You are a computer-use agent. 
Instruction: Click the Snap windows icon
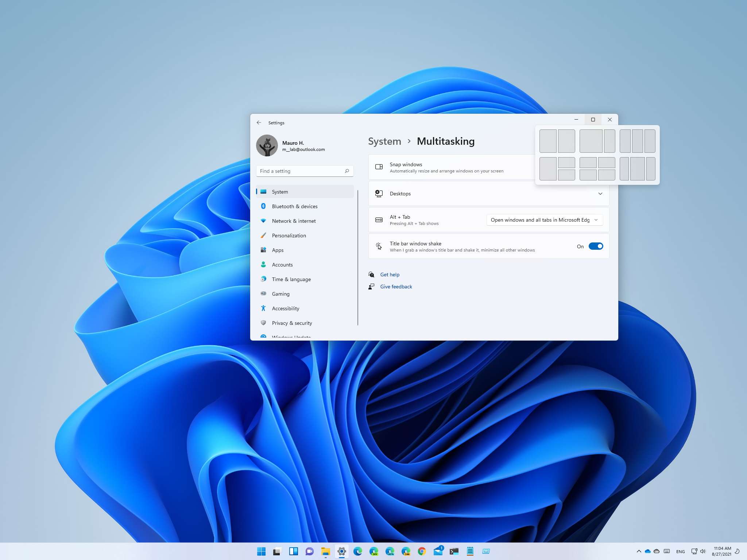click(x=379, y=167)
